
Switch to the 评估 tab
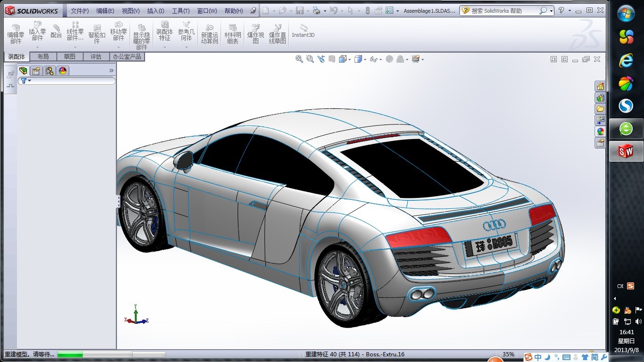(x=96, y=57)
